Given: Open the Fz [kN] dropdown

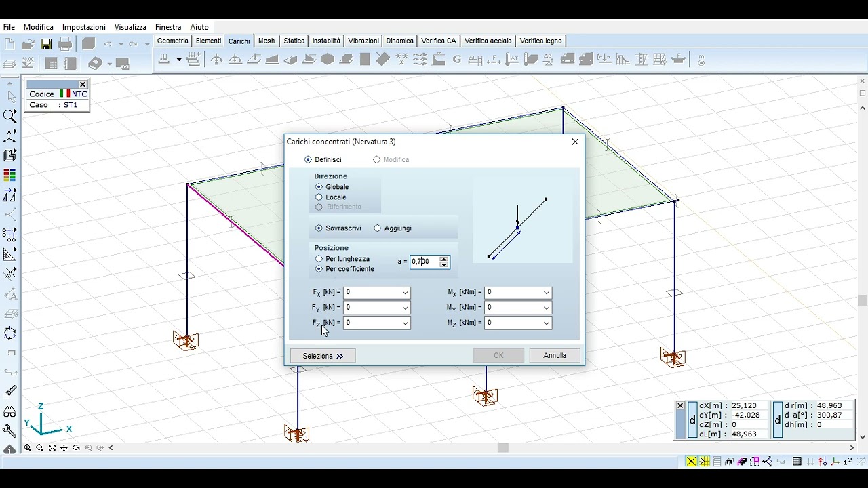Looking at the screenshot, I should point(405,323).
